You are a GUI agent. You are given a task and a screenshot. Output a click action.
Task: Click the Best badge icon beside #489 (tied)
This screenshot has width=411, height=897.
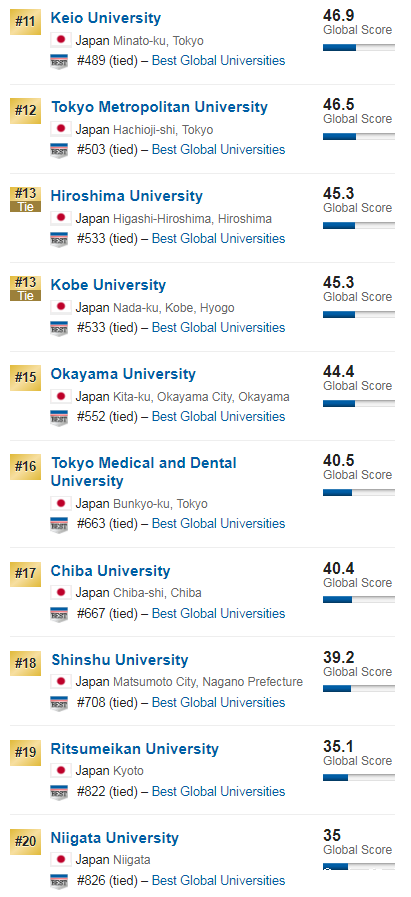click(59, 62)
